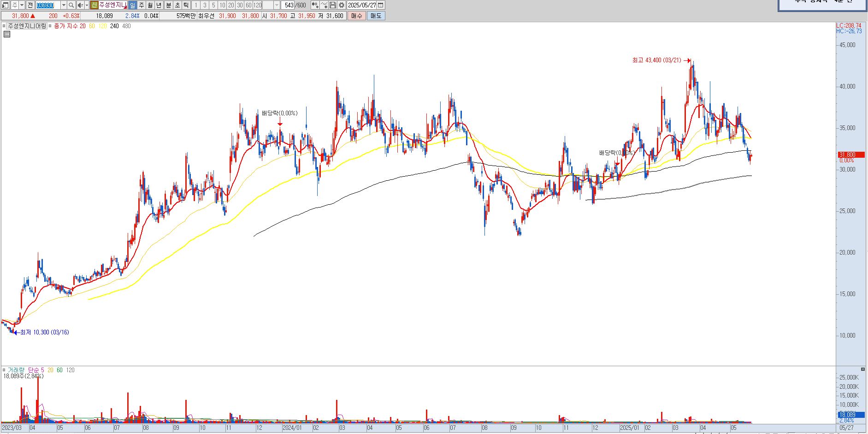The image size is (868, 434).
Task: Click the 매도 sell button
Action: pos(376,16)
